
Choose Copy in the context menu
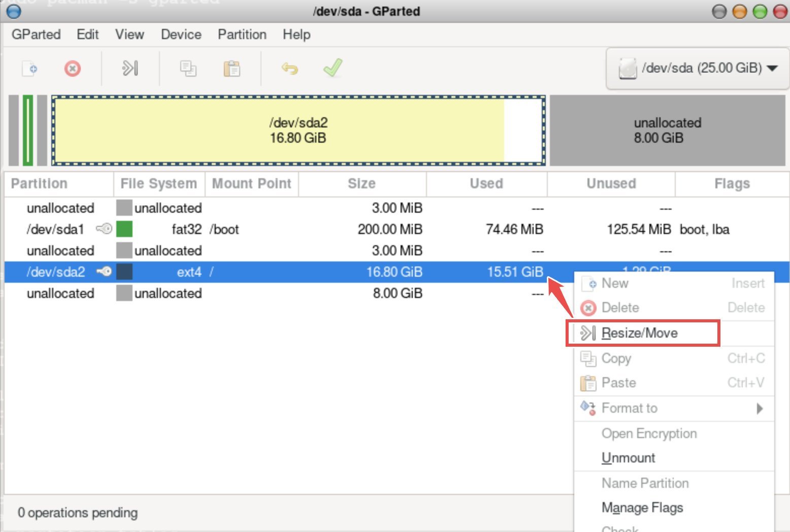coord(674,358)
